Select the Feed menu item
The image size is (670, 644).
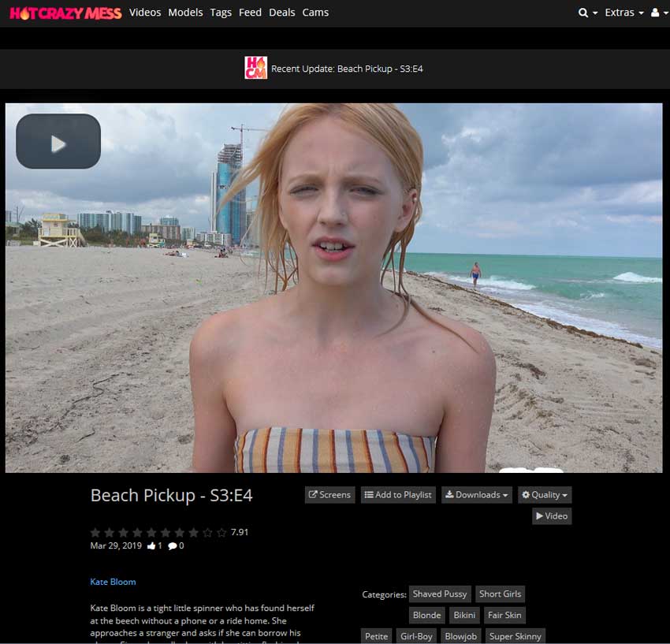click(250, 13)
